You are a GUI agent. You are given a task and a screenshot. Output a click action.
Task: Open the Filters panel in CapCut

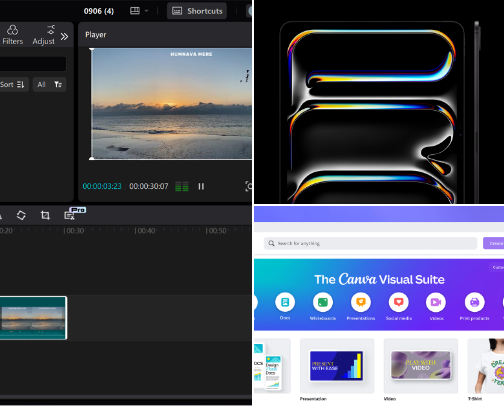coord(13,35)
